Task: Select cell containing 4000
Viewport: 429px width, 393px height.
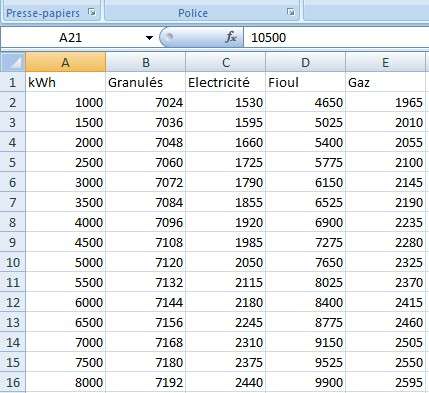Action: (65, 222)
